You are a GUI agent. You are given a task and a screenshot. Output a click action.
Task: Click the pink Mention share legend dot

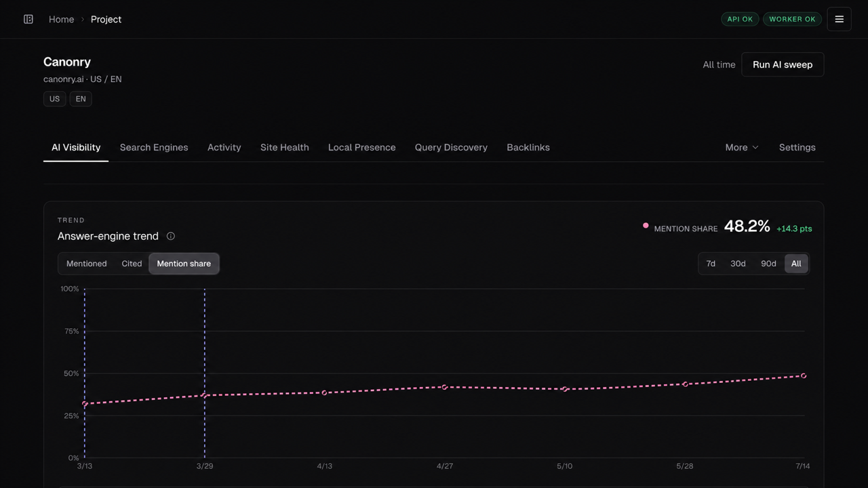pos(646,226)
